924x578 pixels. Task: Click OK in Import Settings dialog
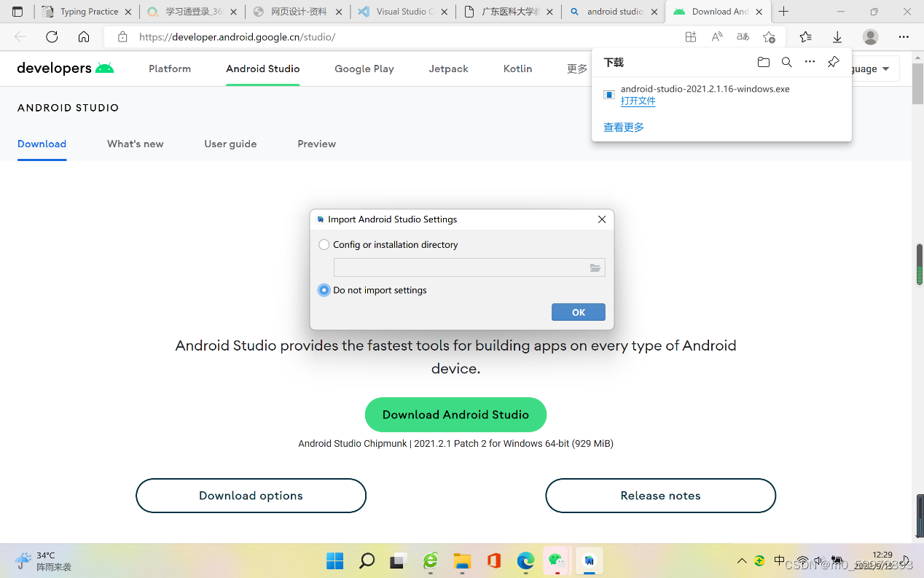point(579,312)
